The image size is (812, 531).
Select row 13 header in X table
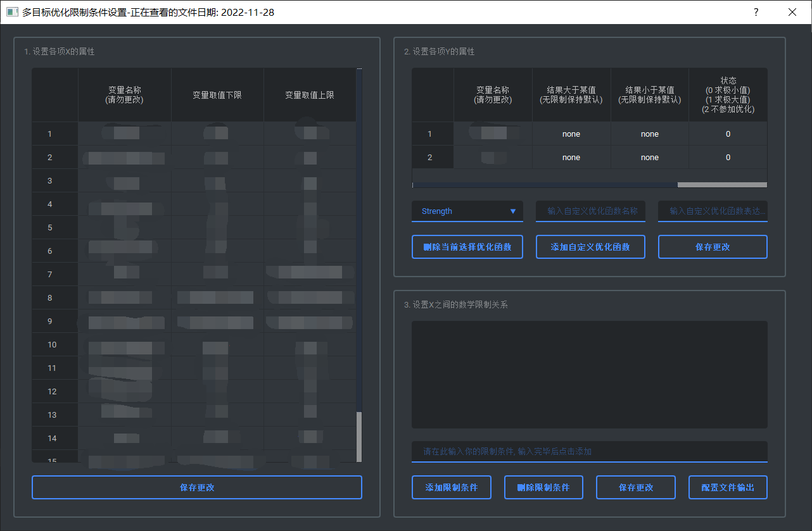55,415
